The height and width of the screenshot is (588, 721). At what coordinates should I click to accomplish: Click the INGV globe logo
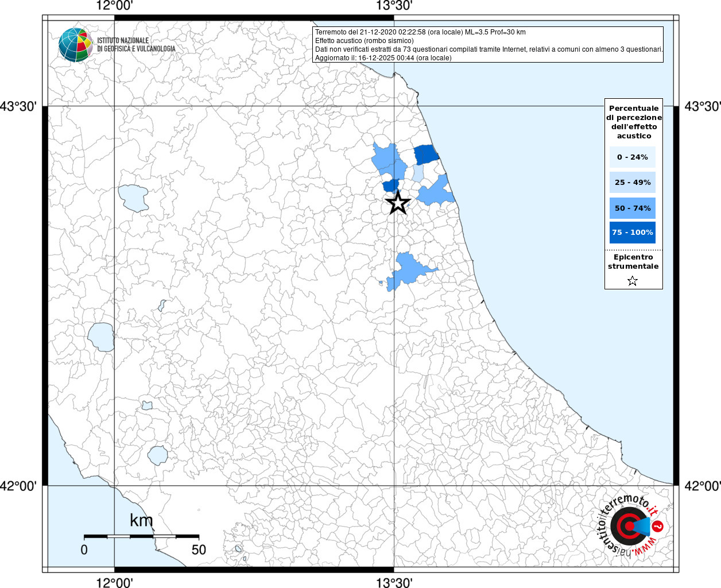pyautogui.click(x=75, y=44)
